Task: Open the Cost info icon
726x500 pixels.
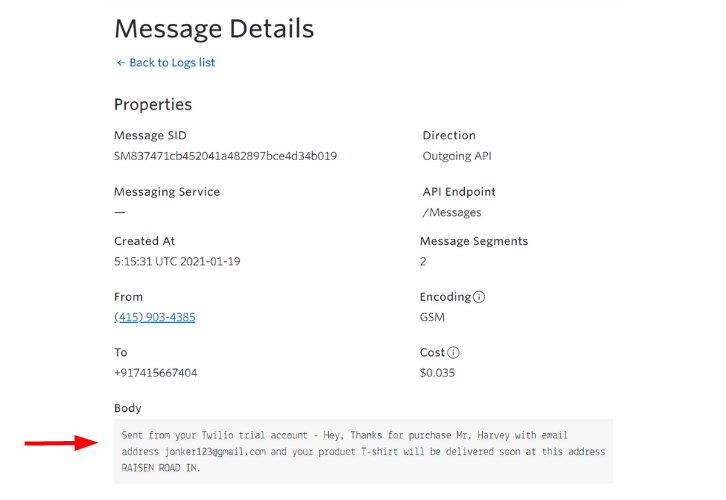Action: pyautogui.click(x=453, y=353)
